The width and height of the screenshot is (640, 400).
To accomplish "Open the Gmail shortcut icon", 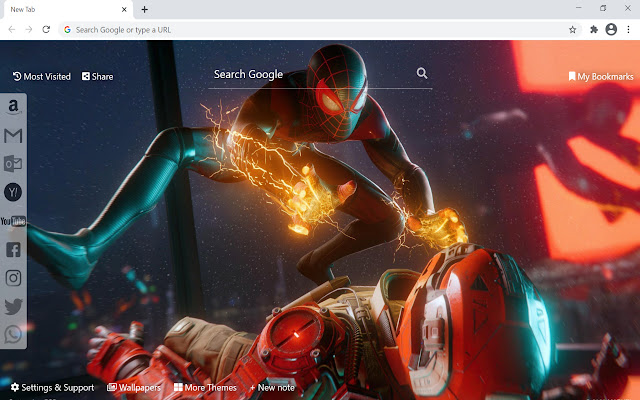I will click(x=13, y=136).
